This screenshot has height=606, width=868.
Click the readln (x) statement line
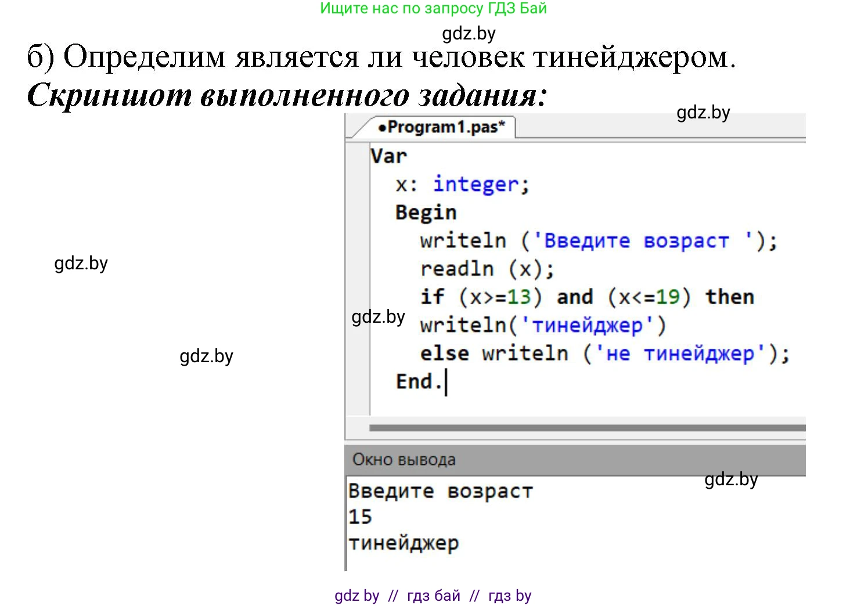tap(487, 268)
